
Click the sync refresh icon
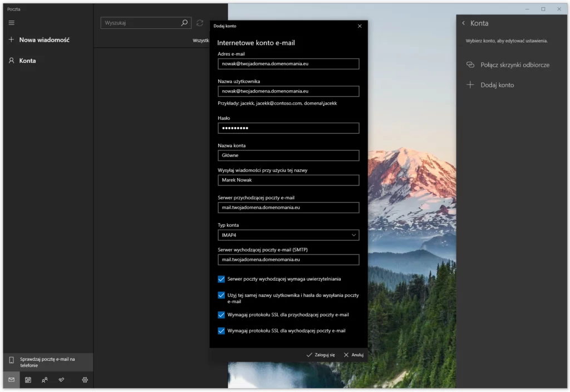[x=200, y=23]
